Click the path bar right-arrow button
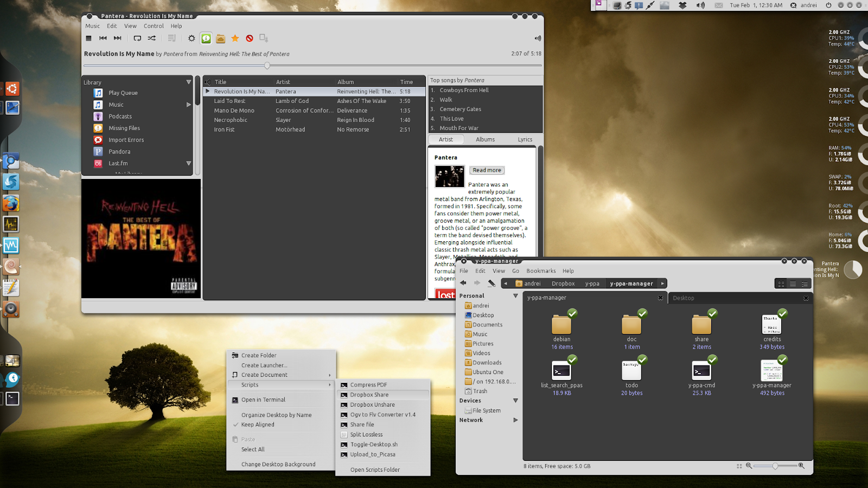 tap(662, 284)
